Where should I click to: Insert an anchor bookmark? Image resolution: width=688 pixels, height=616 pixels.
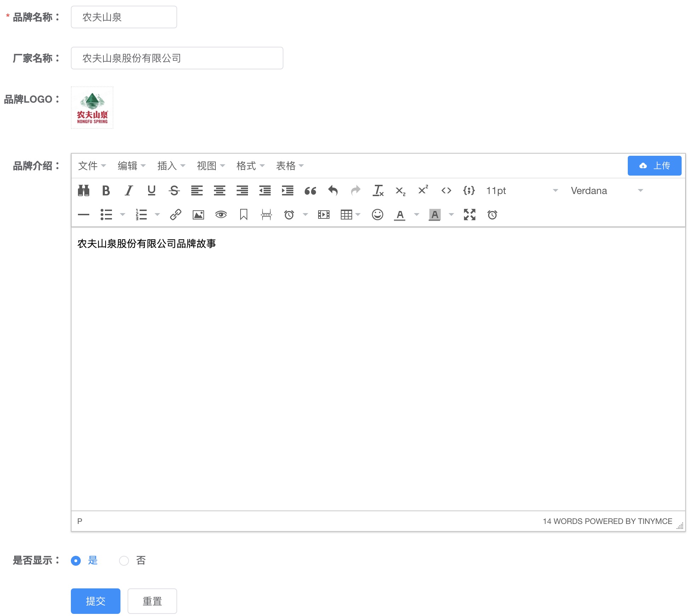(x=244, y=215)
